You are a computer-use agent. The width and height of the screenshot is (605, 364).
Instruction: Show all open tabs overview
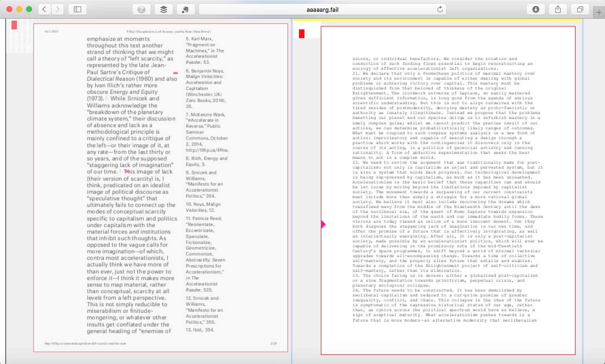pyautogui.click(x=580, y=9)
